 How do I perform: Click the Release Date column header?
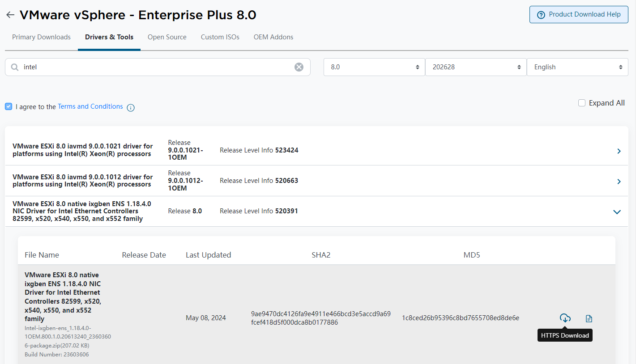(144, 255)
